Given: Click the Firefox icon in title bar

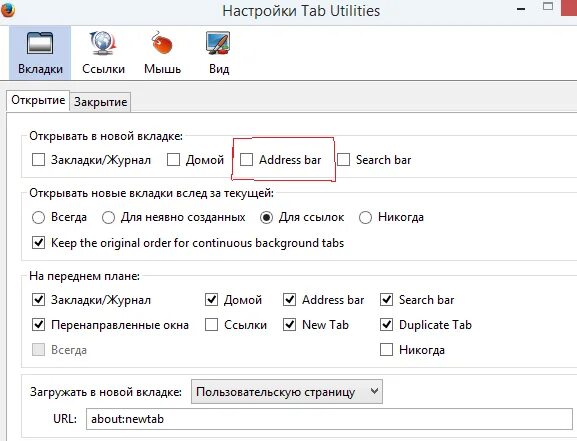Looking at the screenshot, I should point(7,10).
